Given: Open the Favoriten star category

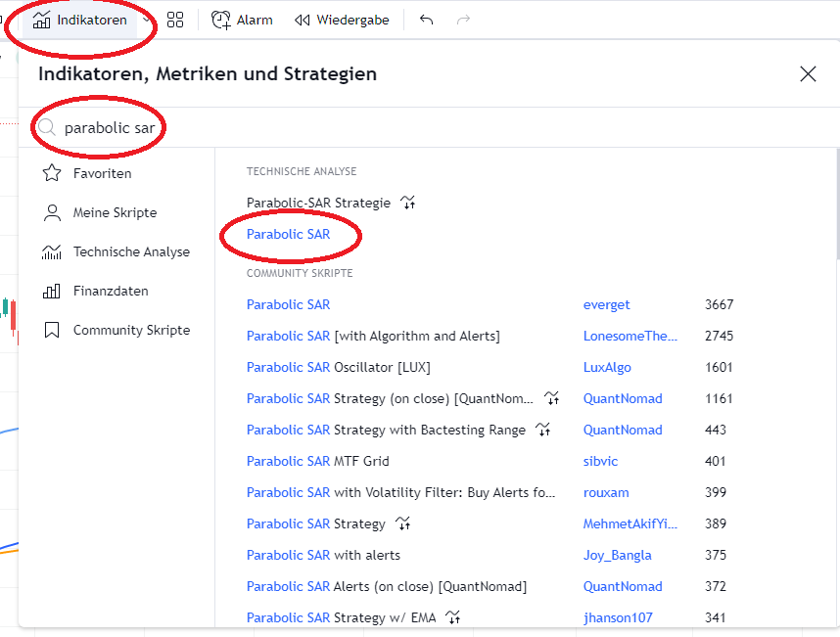Looking at the screenshot, I should pos(102,173).
